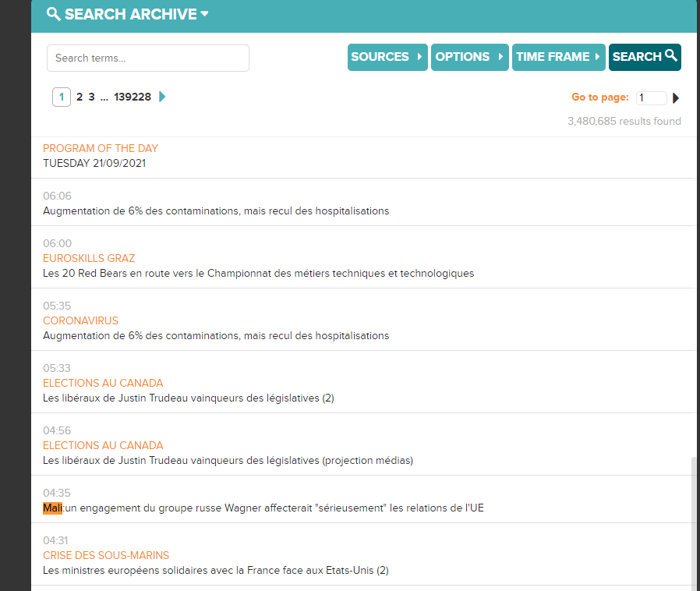
Task: Click the teal next-page arrow
Action: click(162, 97)
